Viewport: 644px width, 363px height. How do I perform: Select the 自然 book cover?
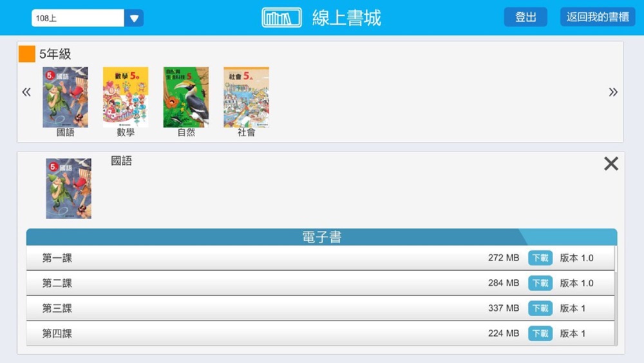coord(186,97)
